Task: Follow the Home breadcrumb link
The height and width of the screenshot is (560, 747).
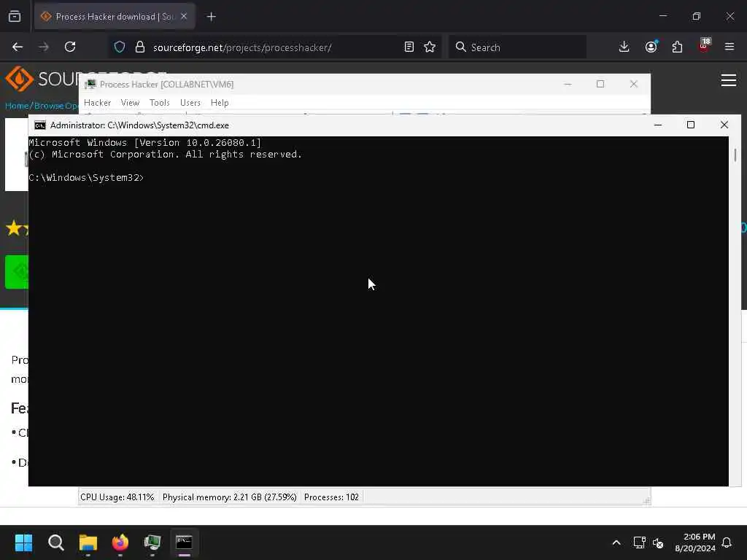Action: 17,106
